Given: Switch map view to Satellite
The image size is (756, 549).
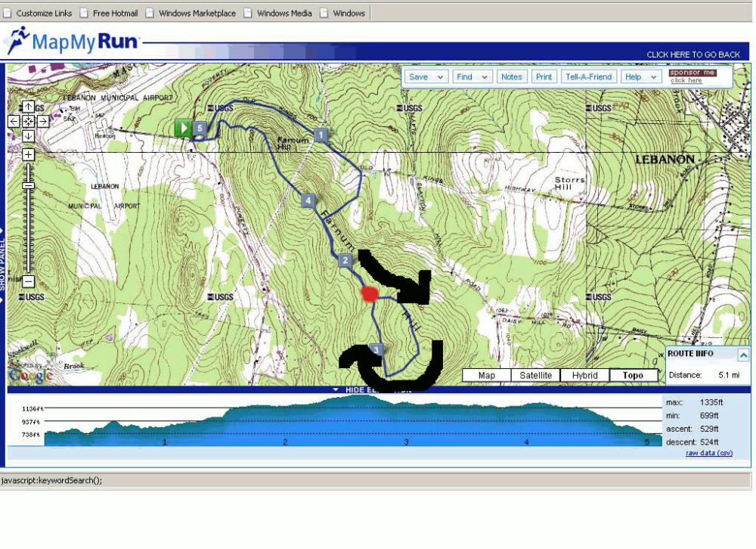Looking at the screenshot, I should tap(535, 375).
